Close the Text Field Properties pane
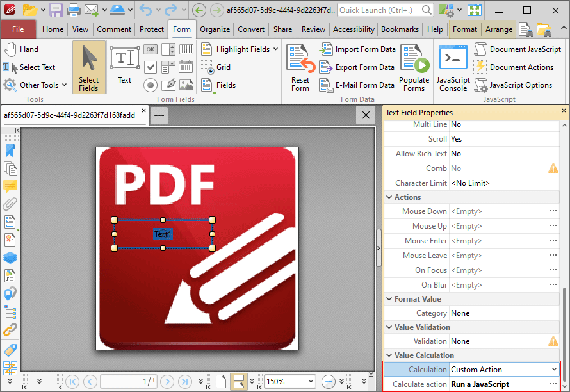 pos(564,110)
